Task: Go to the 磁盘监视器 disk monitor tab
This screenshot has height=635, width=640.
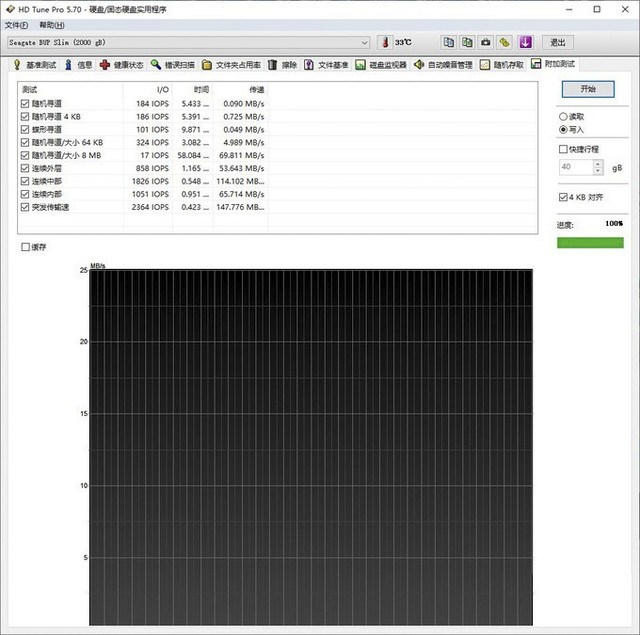Action: pos(381,65)
